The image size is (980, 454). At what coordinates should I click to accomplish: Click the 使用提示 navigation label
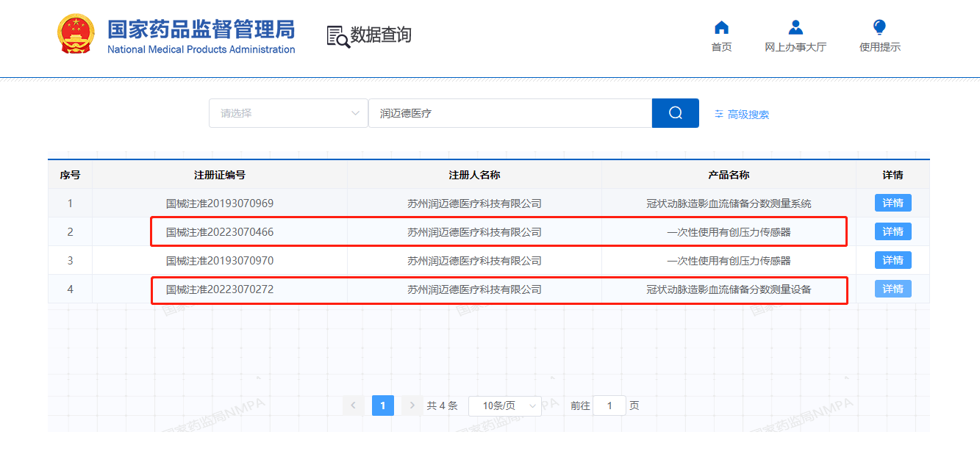[x=880, y=47]
